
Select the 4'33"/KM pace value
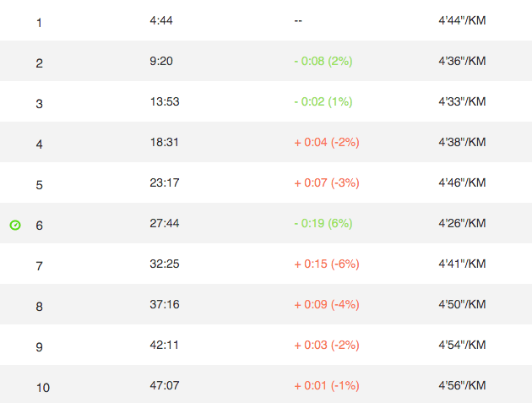(x=462, y=101)
